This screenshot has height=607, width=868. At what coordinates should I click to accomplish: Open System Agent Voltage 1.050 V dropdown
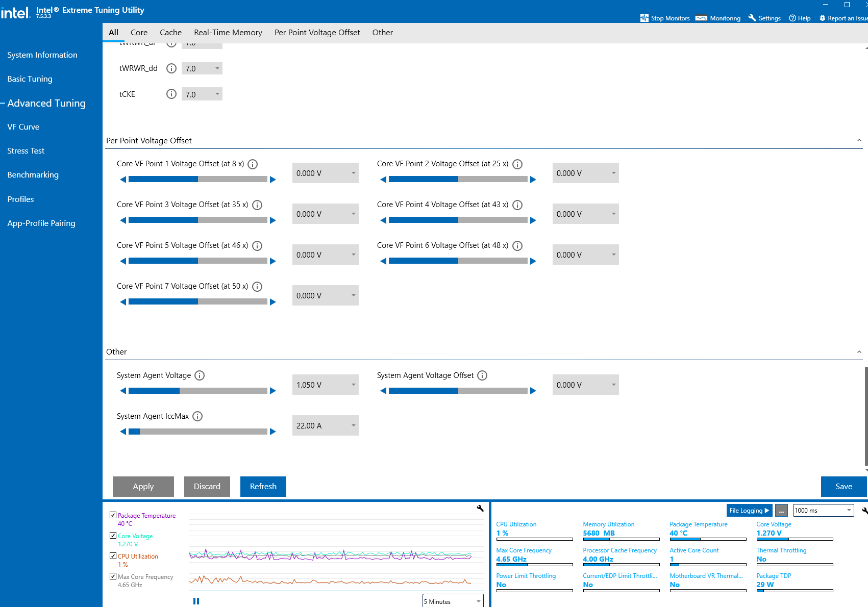pos(326,385)
